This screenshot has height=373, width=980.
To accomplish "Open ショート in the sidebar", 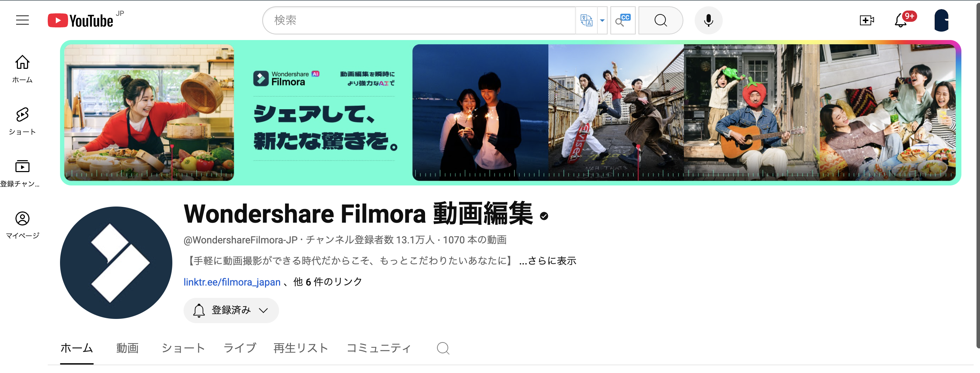I will click(x=22, y=122).
